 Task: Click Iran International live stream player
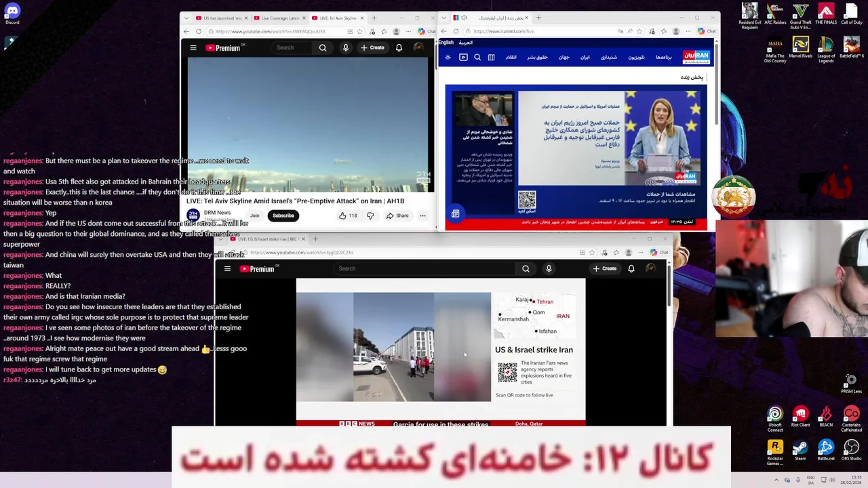point(576,157)
